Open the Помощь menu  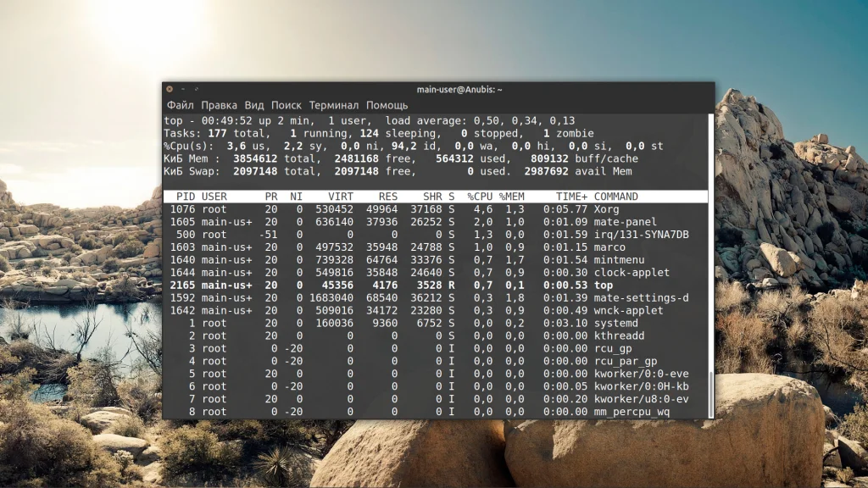coord(387,105)
